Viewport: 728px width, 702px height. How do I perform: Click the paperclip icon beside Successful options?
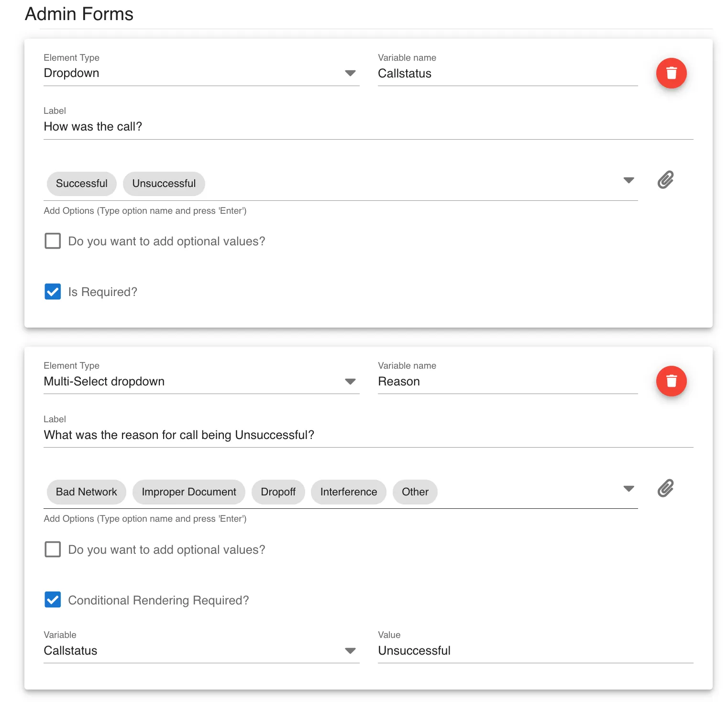665,180
